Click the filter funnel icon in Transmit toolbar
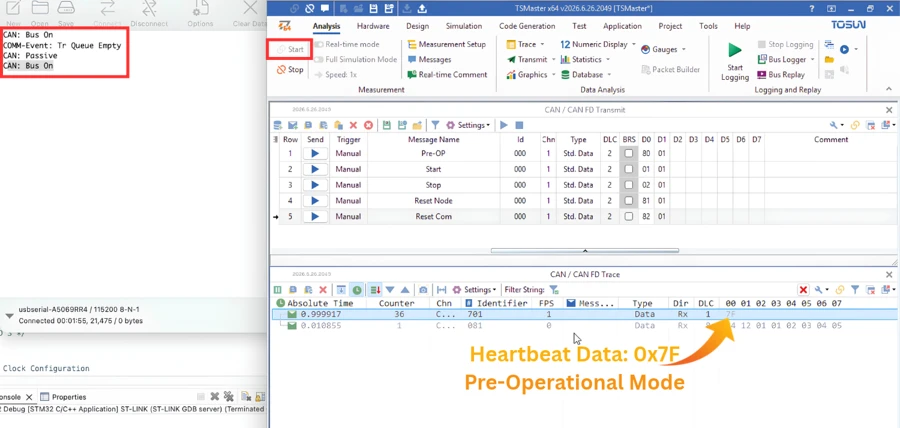The height and width of the screenshot is (428, 900). [436, 125]
